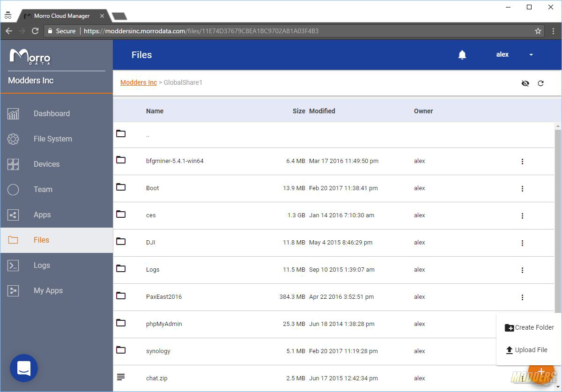562x392 pixels.
Task: Click the Devices grid icon
Action: coord(13,164)
